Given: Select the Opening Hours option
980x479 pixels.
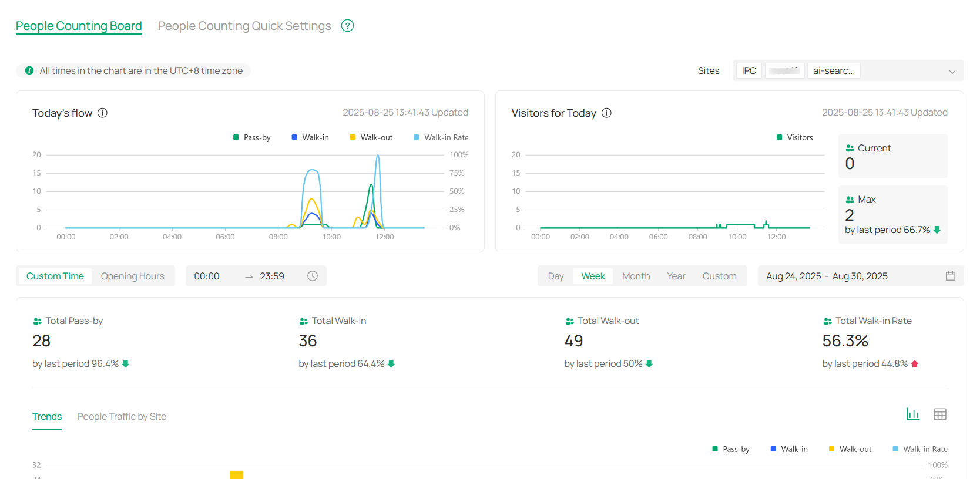Looking at the screenshot, I should pos(132,276).
